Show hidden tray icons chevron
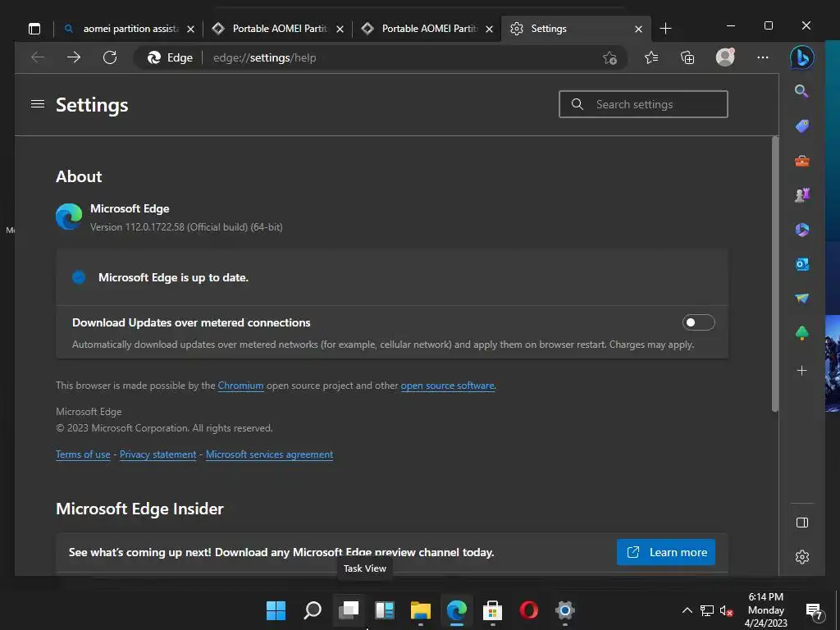 coord(687,610)
